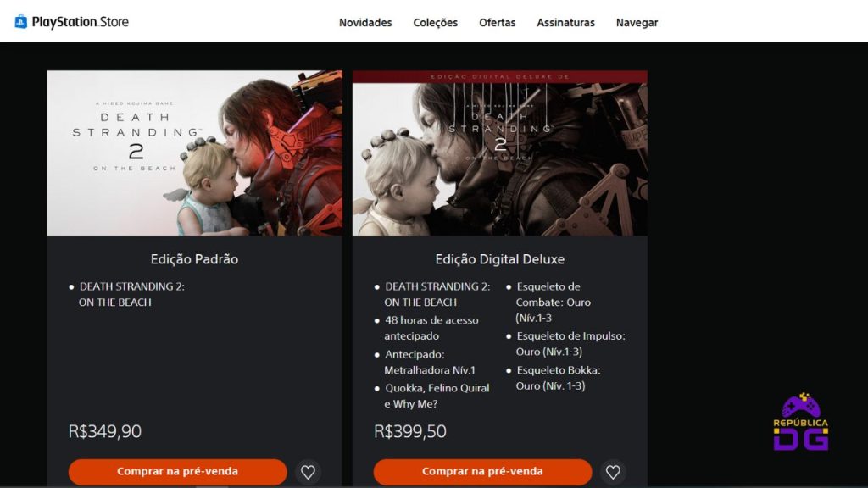
Task: Open the Assinaturas menu item
Action: (565, 23)
